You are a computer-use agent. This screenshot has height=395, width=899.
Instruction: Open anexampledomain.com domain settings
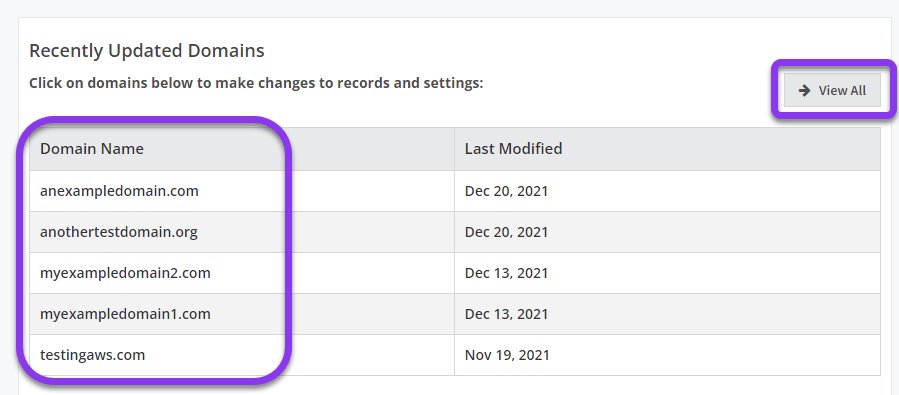[x=119, y=191]
